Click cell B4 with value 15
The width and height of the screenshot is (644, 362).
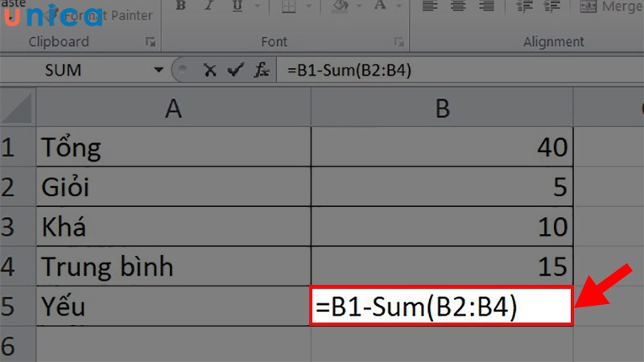tap(442, 266)
